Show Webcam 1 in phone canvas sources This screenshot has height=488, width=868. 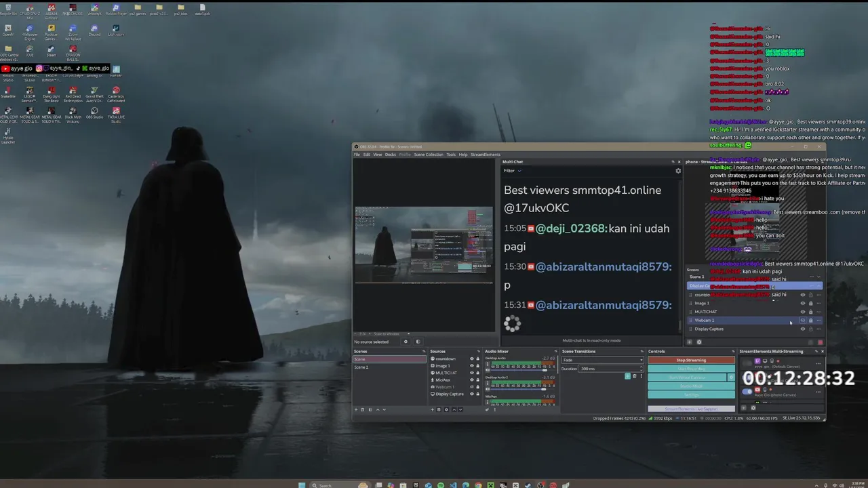(803, 320)
